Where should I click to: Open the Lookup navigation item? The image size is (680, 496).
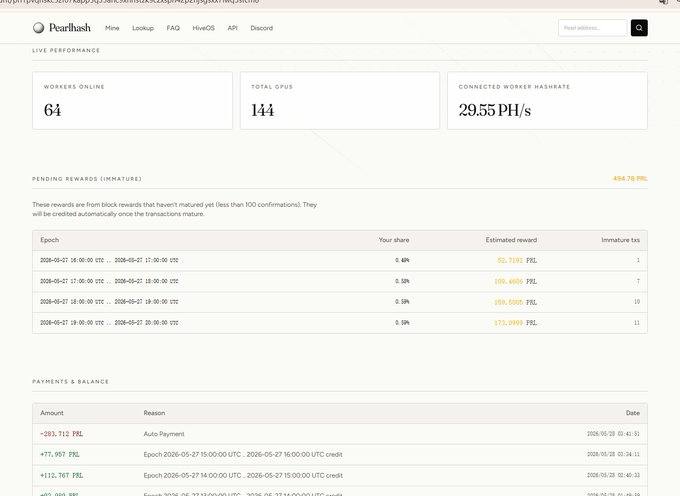coord(143,28)
